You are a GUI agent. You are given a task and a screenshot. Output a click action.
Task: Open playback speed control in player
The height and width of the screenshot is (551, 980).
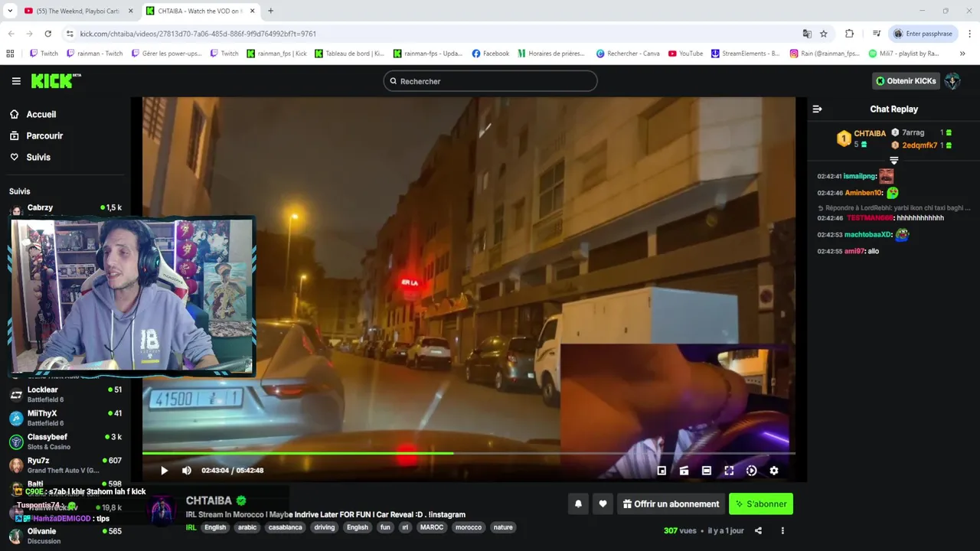(751, 471)
